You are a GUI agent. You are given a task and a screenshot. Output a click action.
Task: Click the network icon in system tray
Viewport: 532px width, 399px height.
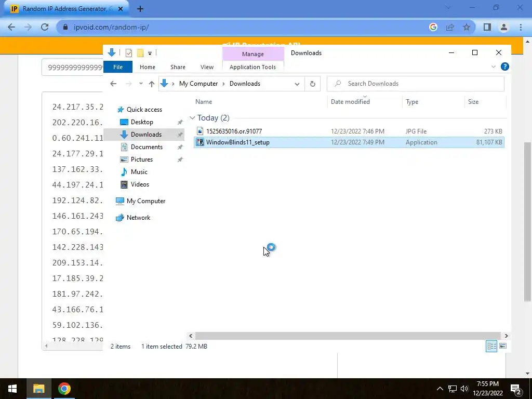click(453, 389)
